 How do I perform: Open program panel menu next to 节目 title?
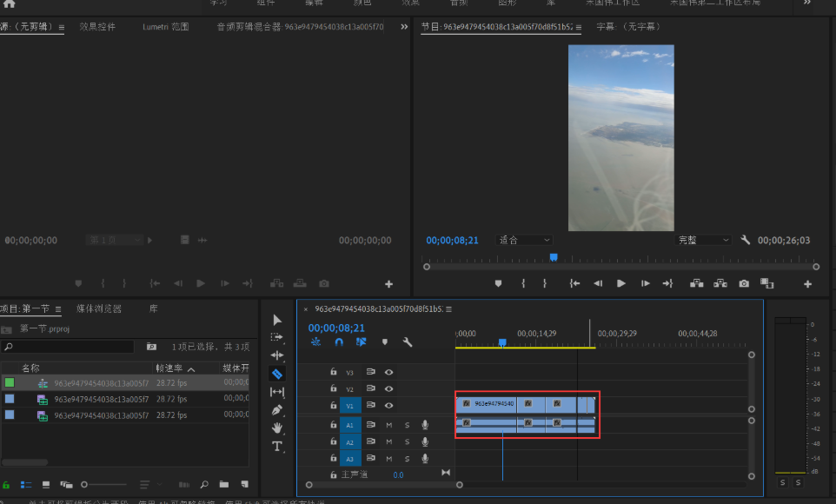coord(579,27)
